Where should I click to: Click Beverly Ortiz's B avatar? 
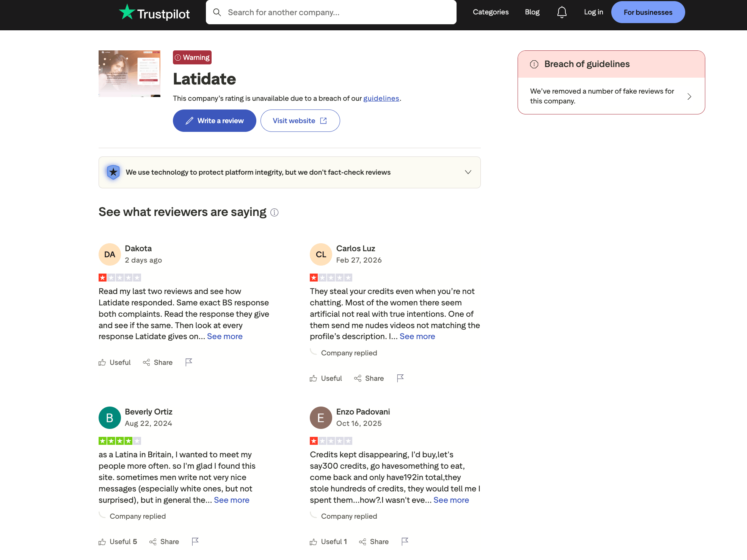(x=110, y=418)
